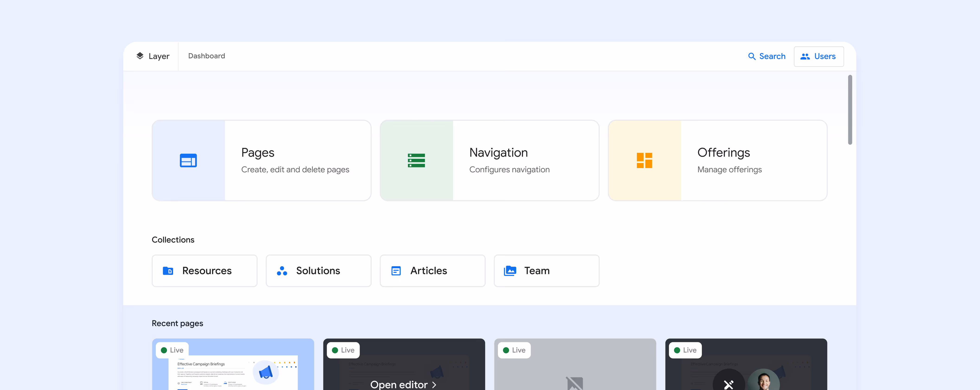Click the Articles document icon
Image resolution: width=980 pixels, height=390 pixels.
tap(396, 271)
